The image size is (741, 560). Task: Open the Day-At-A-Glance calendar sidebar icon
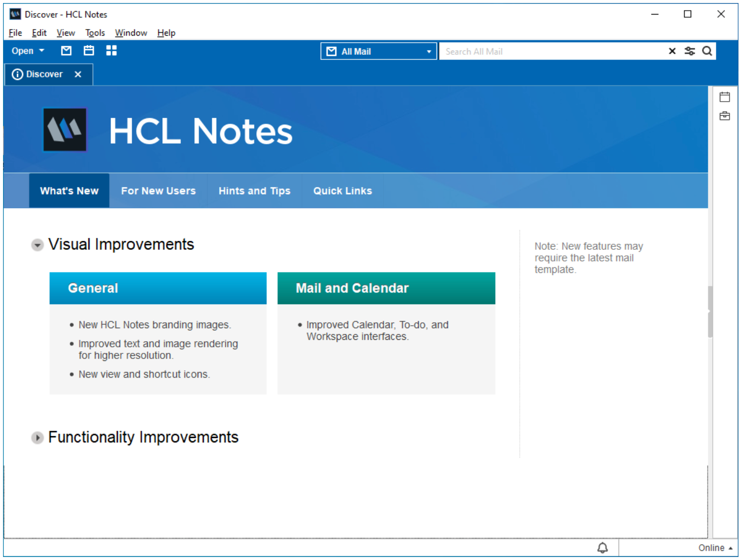click(724, 97)
